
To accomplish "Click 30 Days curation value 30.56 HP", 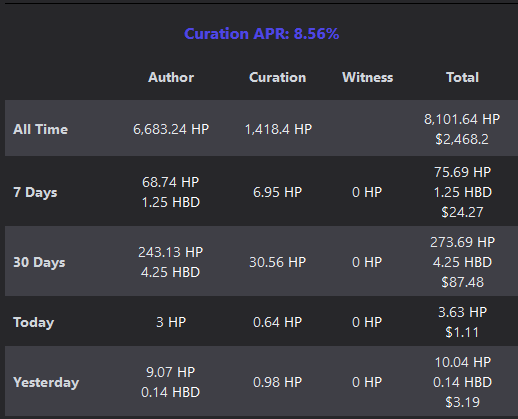I will click(277, 262).
